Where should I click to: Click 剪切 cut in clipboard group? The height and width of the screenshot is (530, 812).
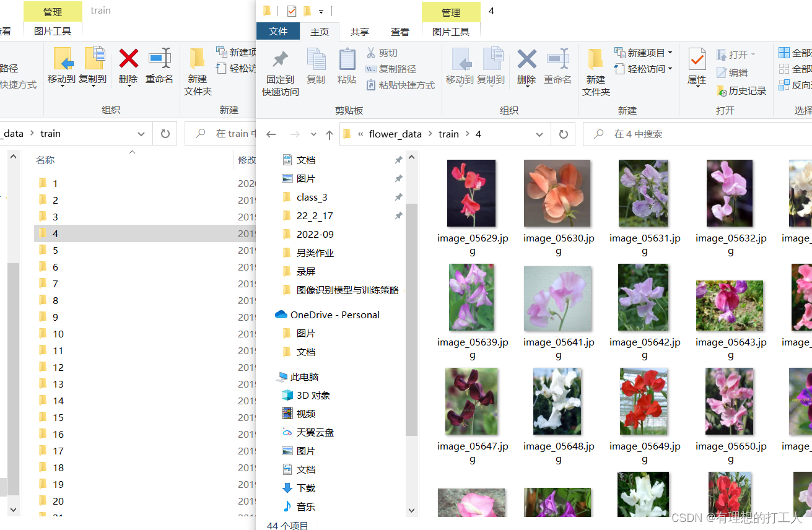(x=382, y=53)
